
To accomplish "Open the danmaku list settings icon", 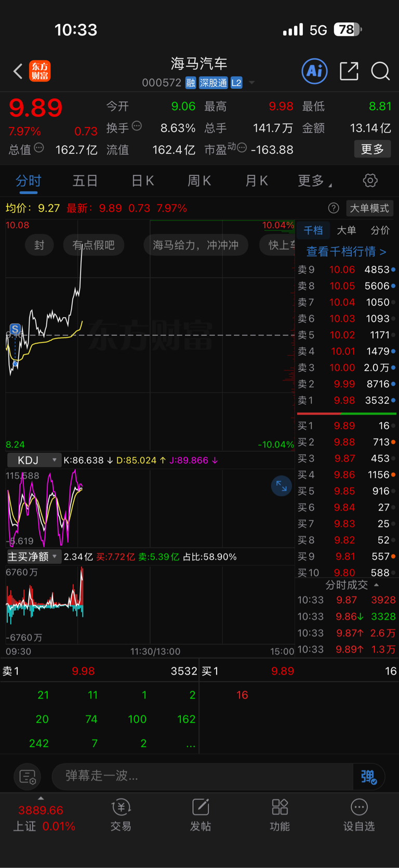I will coord(27,776).
